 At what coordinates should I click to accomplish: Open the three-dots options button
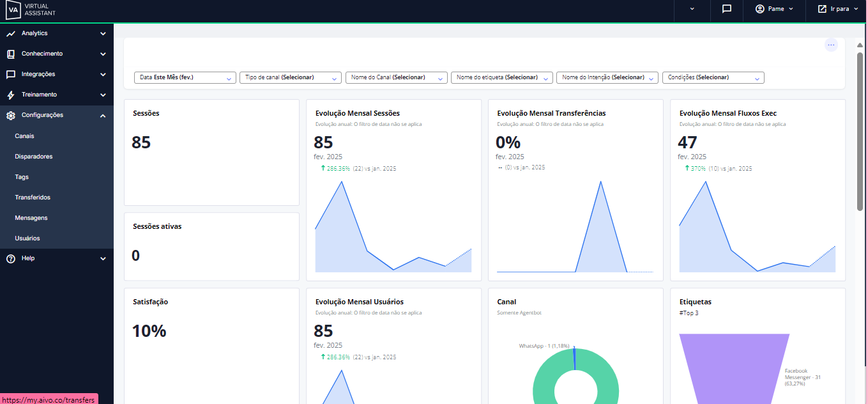point(831,45)
